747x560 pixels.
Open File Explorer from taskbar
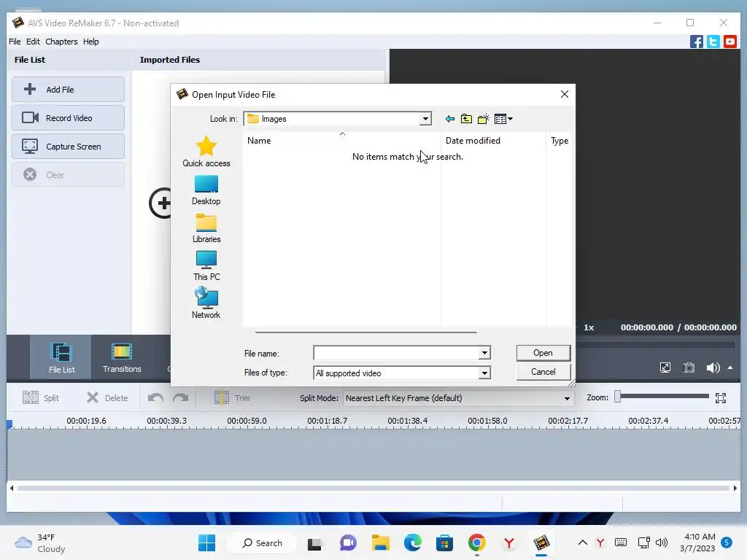381,542
